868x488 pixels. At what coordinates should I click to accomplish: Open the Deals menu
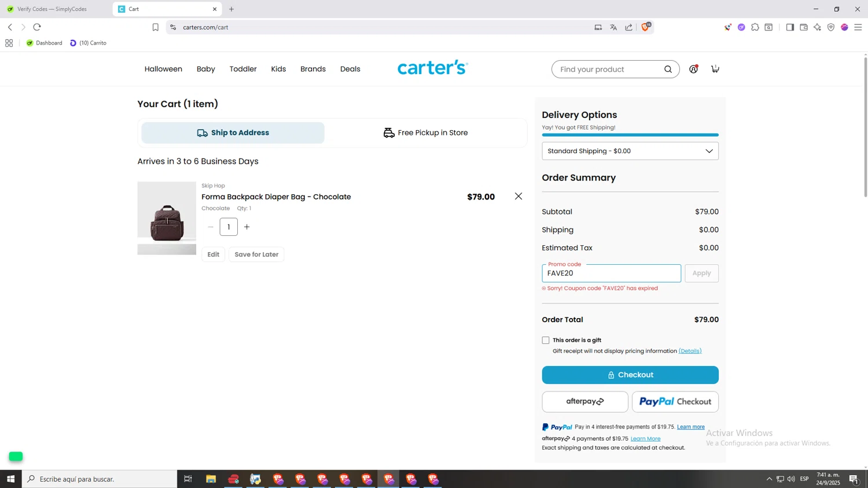[350, 69]
